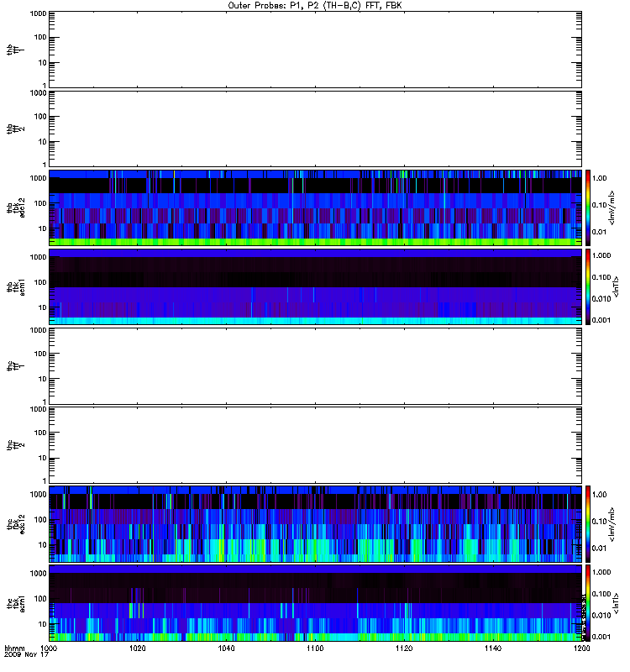Click the 0.10 tick on thb edc12 color bar
This screenshot has width=630, height=672.
point(599,205)
